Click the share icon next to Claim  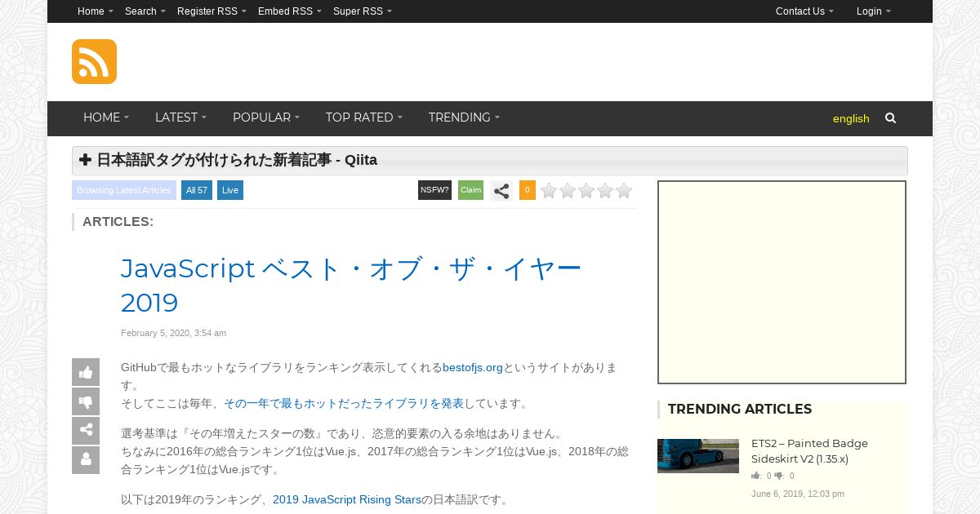click(x=501, y=191)
